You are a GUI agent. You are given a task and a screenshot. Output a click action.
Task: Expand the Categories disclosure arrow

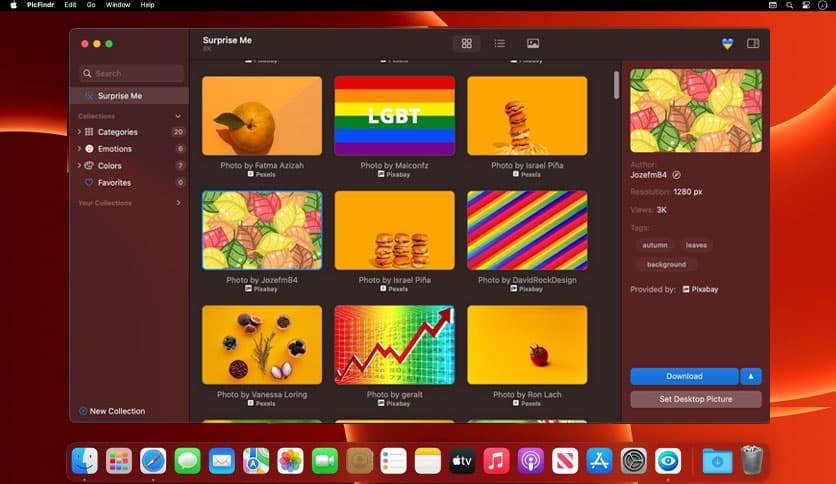79,132
